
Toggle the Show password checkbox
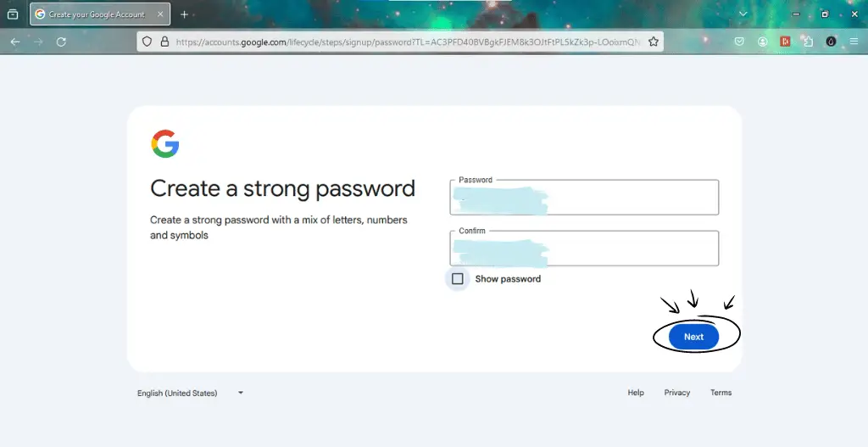pos(458,279)
